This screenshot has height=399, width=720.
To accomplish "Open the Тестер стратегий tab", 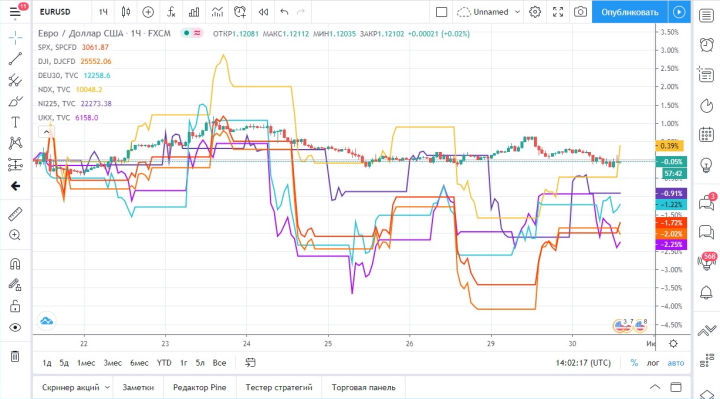I will (x=279, y=388).
